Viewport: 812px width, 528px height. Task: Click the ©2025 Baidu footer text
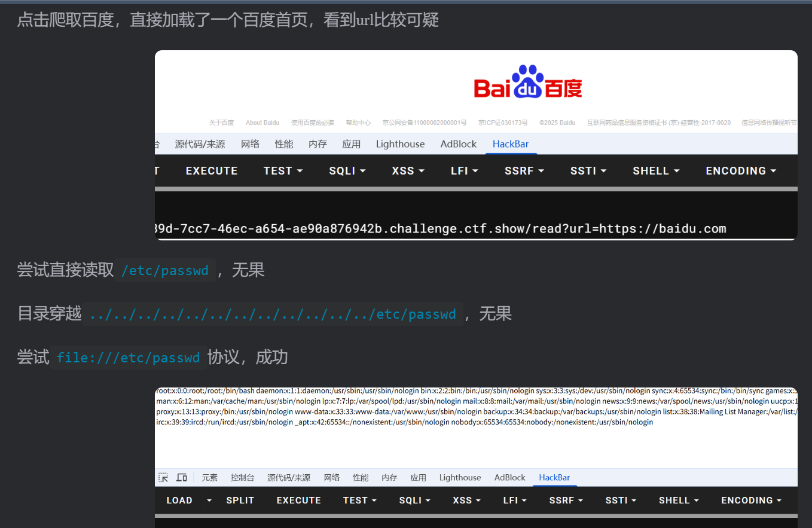557,123
